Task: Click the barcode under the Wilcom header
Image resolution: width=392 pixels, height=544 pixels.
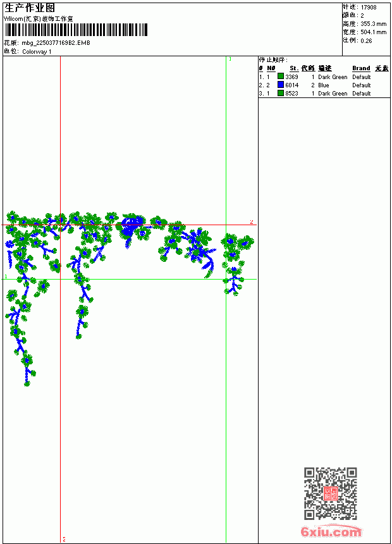Action: click(76, 30)
